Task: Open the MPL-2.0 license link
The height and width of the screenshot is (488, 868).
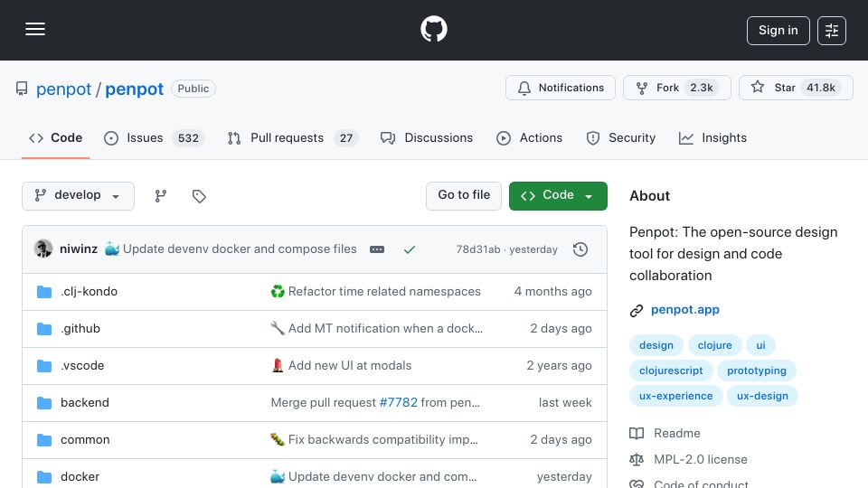Action: point(688,460)
